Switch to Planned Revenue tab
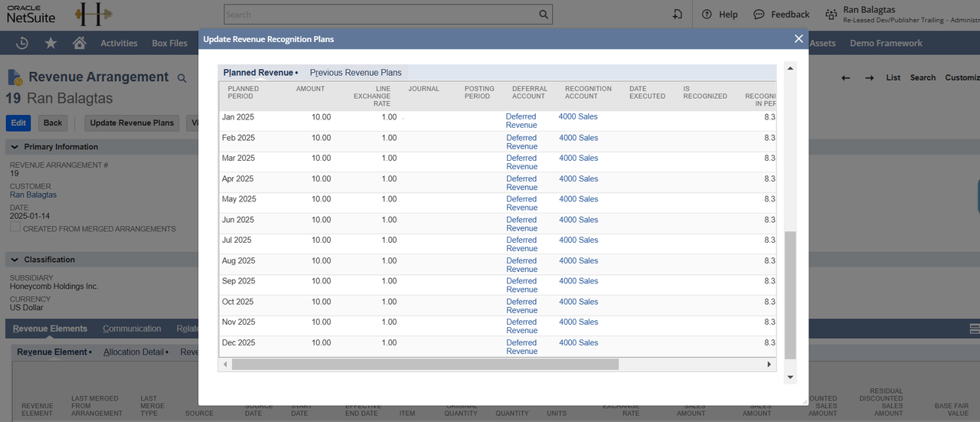This screenshot has height=422, width=980. click(x=258, y=73)
